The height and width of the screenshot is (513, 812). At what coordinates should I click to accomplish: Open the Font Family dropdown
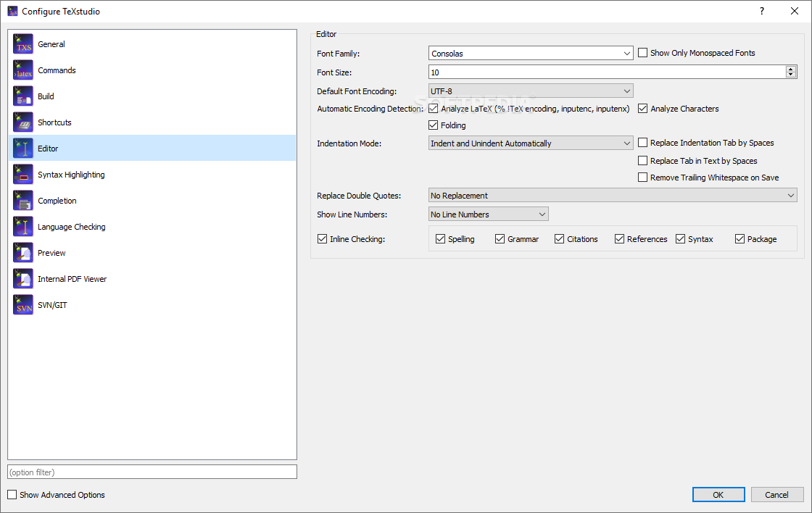coord(531,54)
